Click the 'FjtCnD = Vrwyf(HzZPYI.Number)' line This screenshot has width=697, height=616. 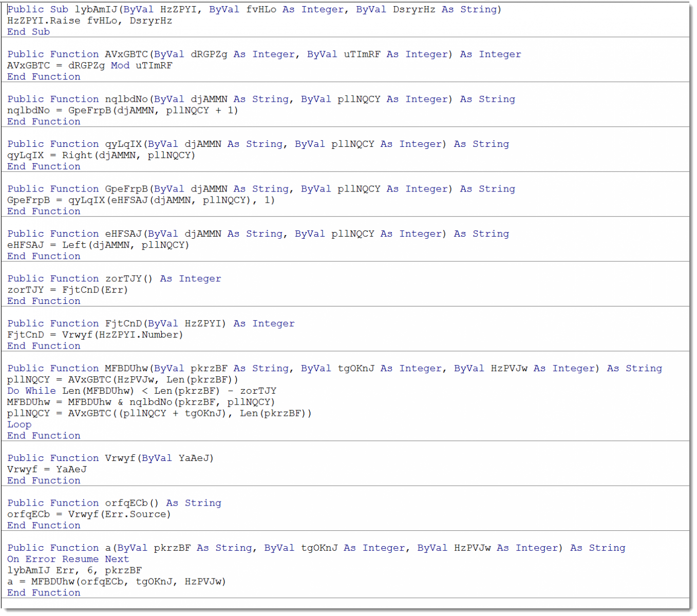click(x=95, y=335)
